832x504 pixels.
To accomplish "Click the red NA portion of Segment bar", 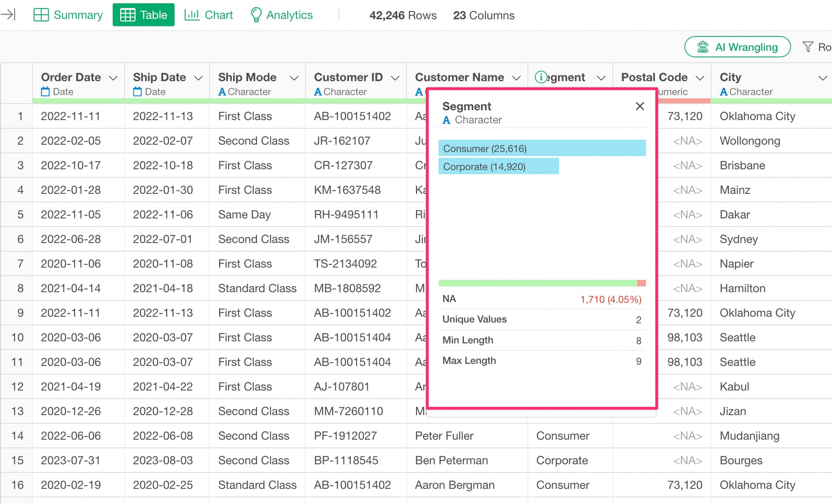I will 642,283.
